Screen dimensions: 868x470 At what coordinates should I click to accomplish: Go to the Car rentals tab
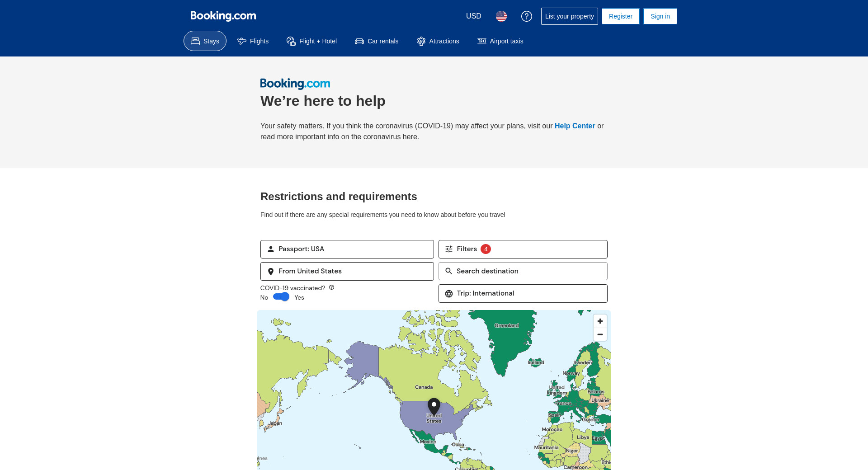(x=377, y=41)
